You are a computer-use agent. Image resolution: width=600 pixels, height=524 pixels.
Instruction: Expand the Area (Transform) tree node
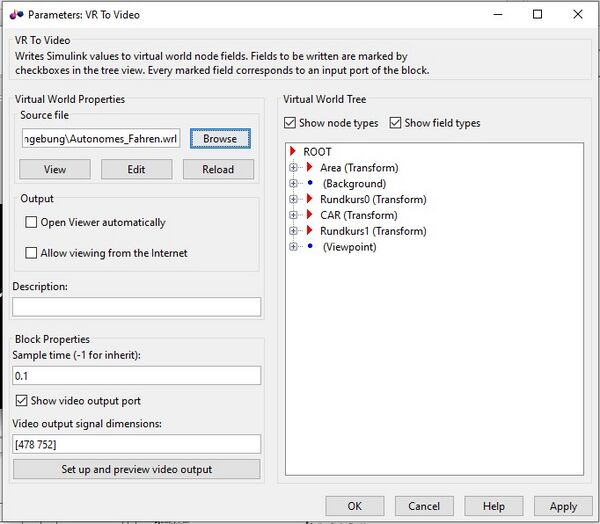pyautogui.click(x=294, y=168)
